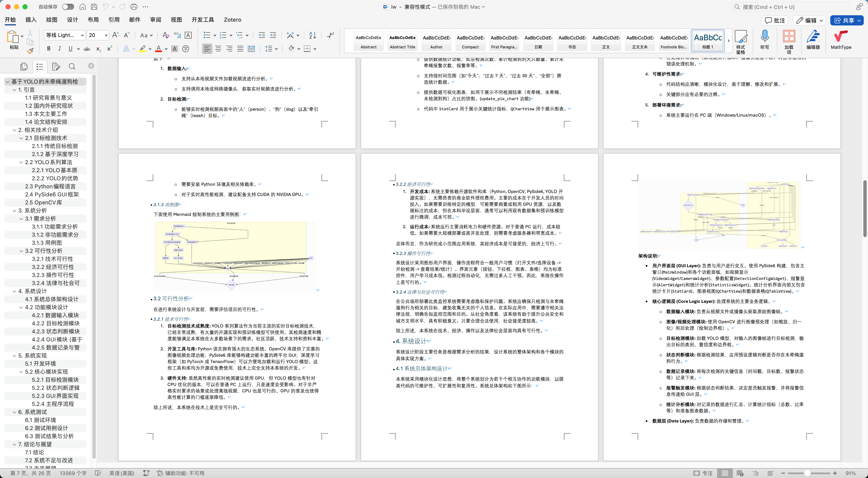Expand the styles gallery arrow

[x=729, y=41]
